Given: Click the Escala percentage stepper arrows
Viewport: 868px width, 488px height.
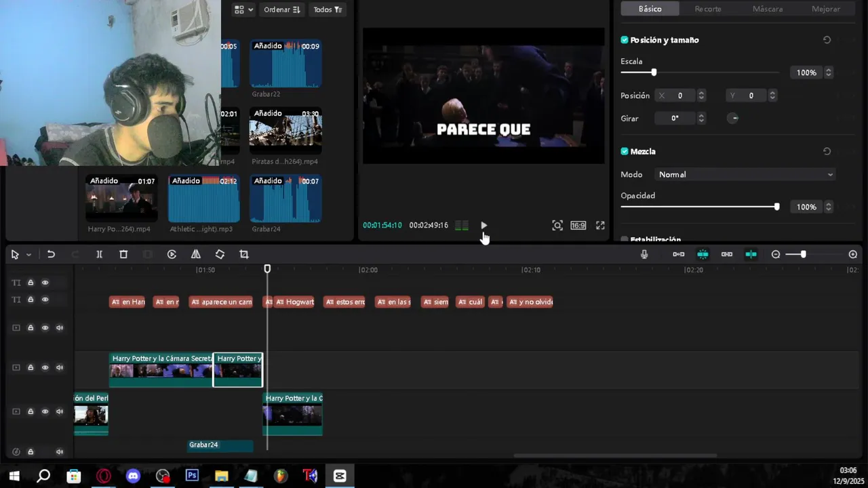Looking at the screenshot, I should (x=829, y=73).
